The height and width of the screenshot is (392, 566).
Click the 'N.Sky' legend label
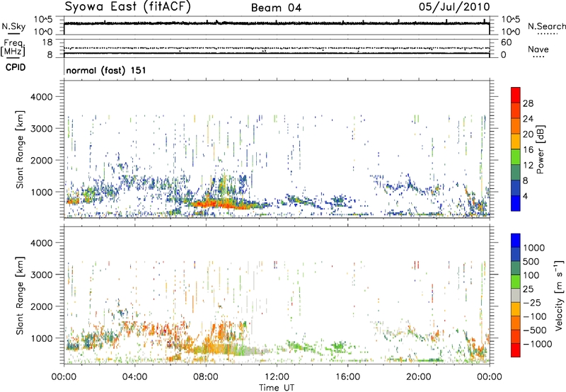pyautogui.click(x=13, y=26)
